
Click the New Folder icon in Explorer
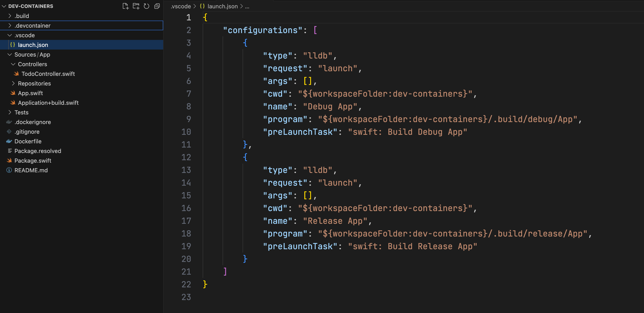pyautogui.click(x=136, y=6)
